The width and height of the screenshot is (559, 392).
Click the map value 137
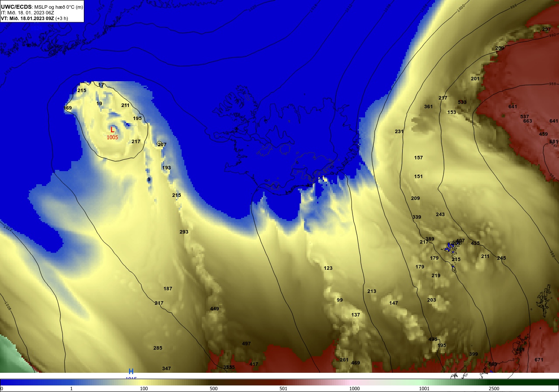pyautogui.click(x=355, y=315)
